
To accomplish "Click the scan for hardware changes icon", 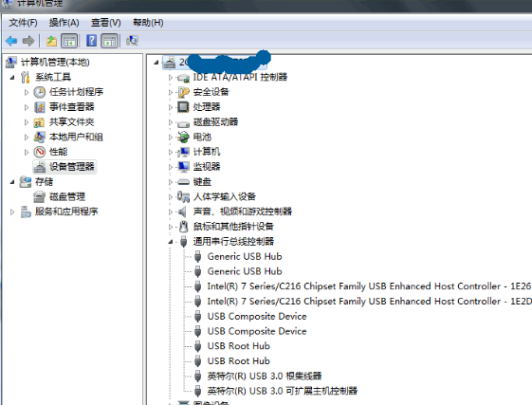I will point(132,41).
